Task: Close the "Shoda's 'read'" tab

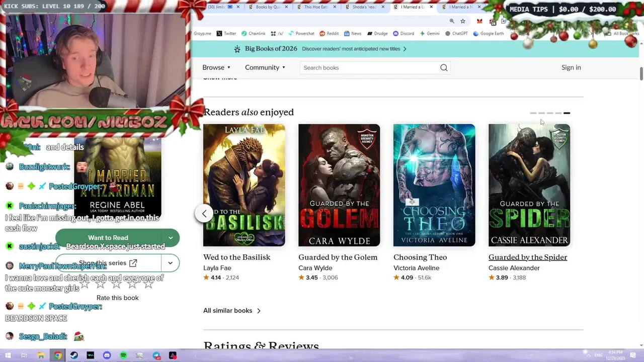Action: (x=383, y=7)
